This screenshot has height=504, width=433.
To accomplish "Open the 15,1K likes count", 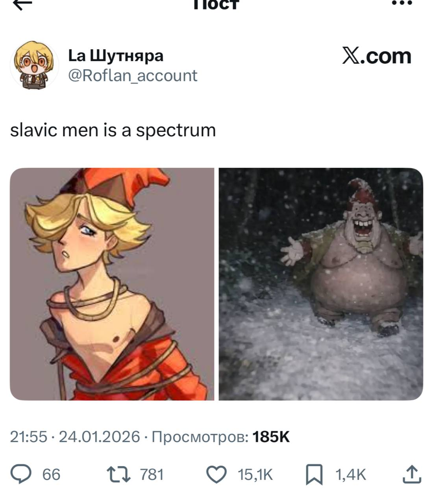I will click(255, 474).
